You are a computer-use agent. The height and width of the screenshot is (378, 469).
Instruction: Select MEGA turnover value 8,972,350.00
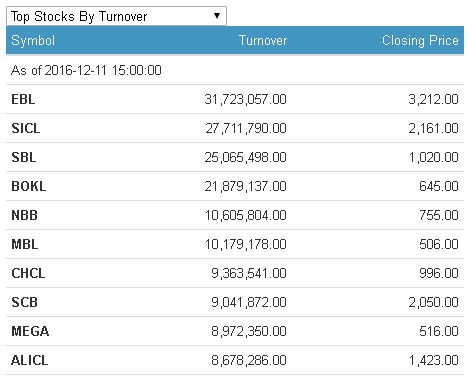249,331
